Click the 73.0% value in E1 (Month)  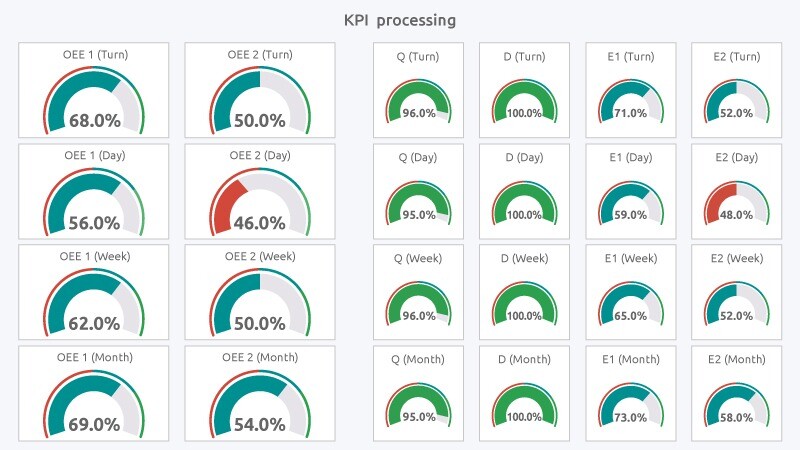click(631, 418)
